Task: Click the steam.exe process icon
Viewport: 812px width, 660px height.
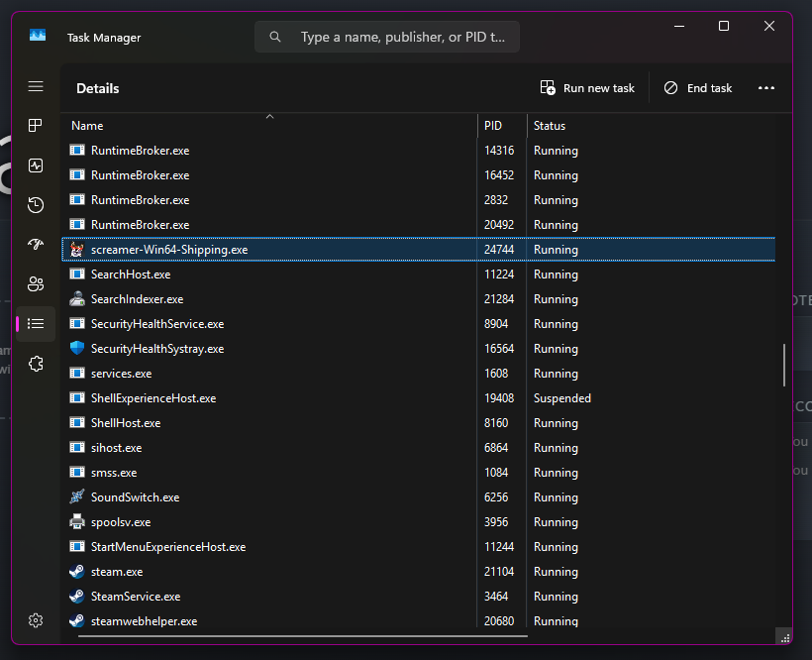Action: [77, 572]
